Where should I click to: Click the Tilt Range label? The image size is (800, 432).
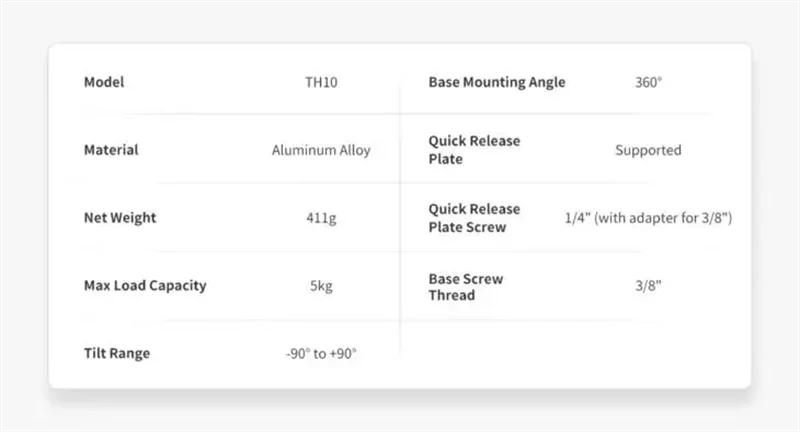[117, 353]
